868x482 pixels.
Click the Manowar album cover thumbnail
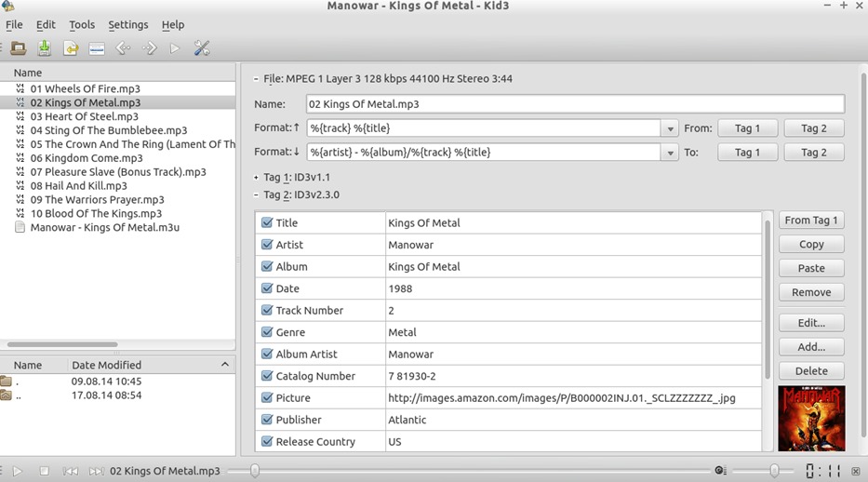(811, 419)
